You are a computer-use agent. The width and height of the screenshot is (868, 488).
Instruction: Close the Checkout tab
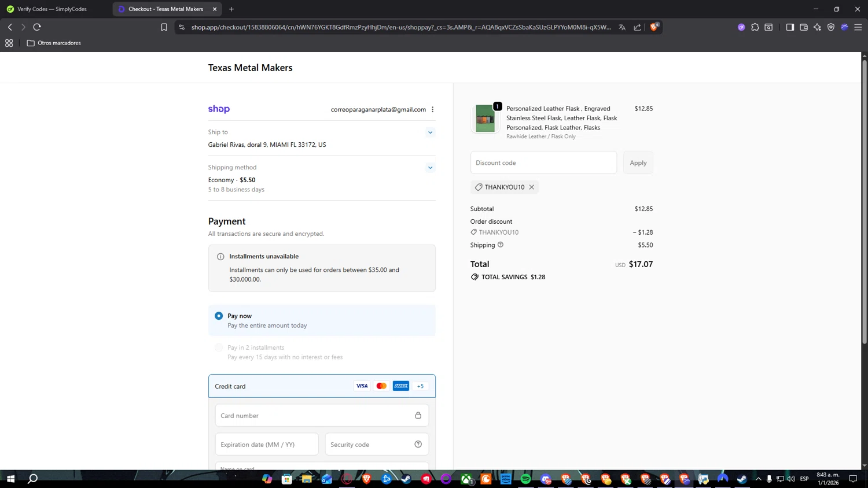point(215,9)
